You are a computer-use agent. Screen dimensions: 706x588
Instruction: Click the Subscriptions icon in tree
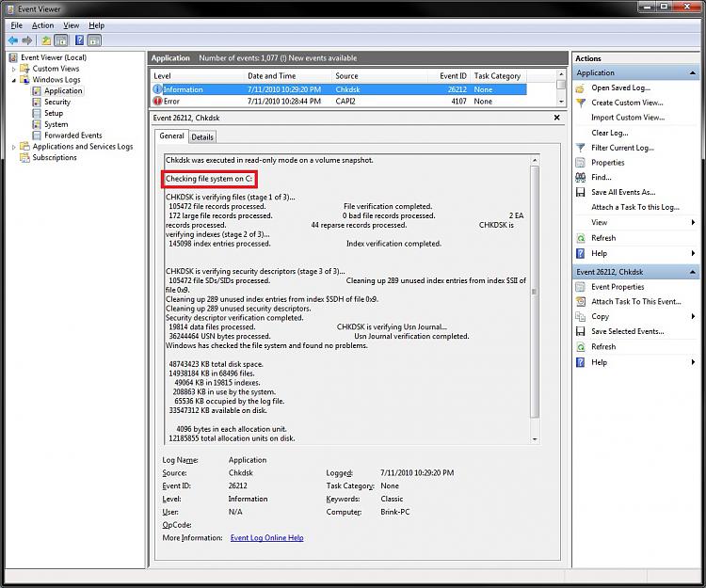click(24, 157)
